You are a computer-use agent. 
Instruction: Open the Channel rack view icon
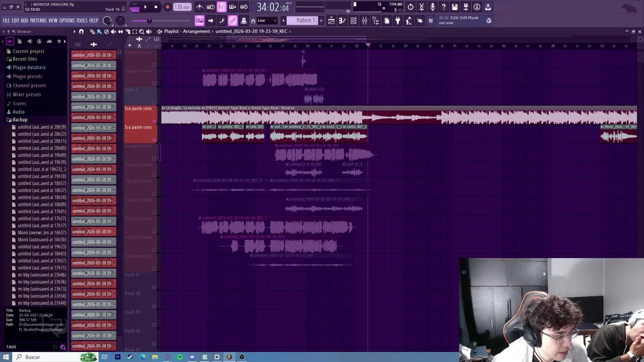click(x=353, y=21)
